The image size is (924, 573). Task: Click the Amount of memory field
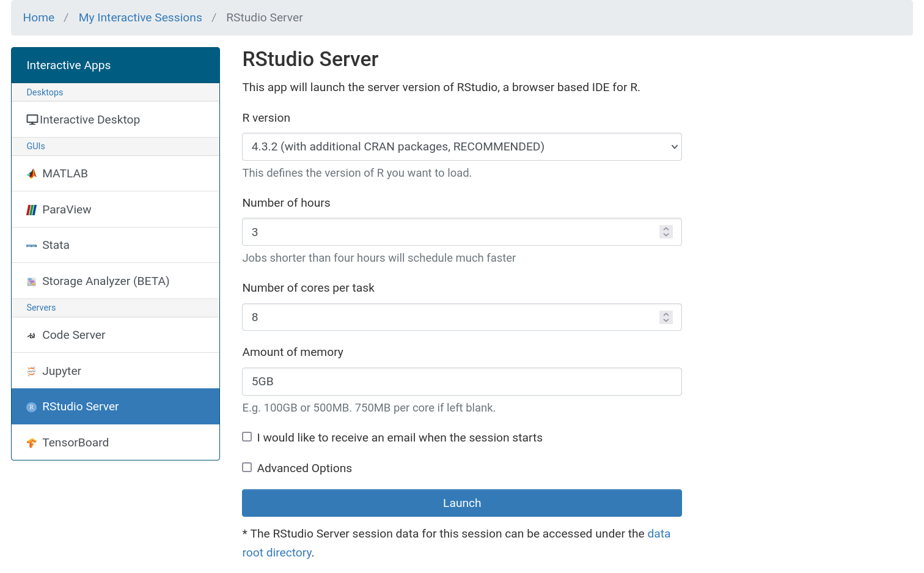(462, 382)
